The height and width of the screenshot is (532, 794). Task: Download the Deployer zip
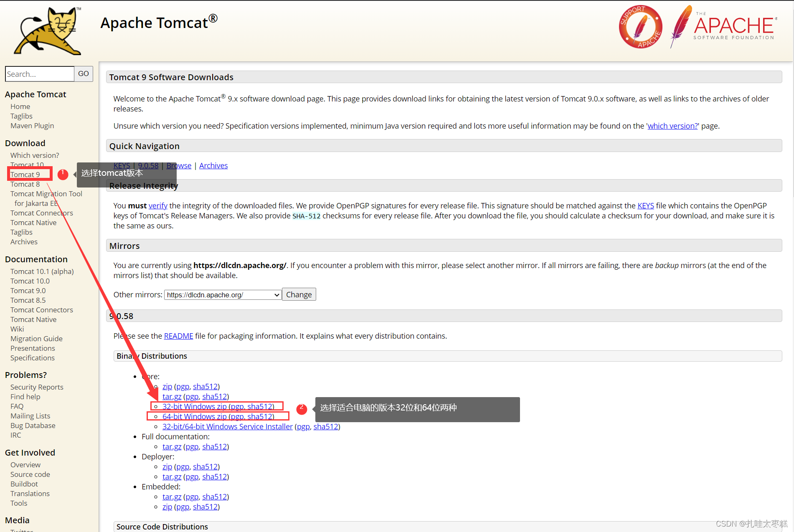tap(167, 466)
